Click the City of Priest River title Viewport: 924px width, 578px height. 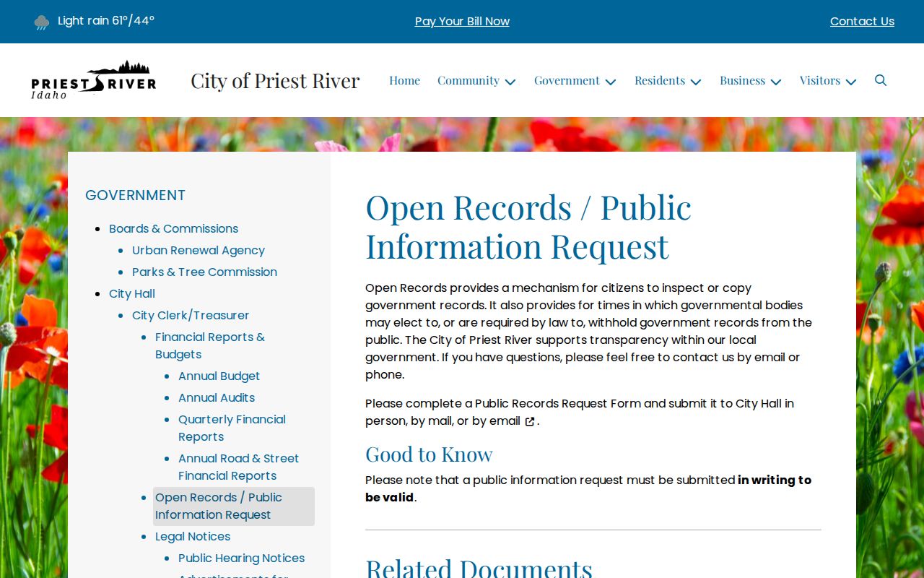coord(275,80)
